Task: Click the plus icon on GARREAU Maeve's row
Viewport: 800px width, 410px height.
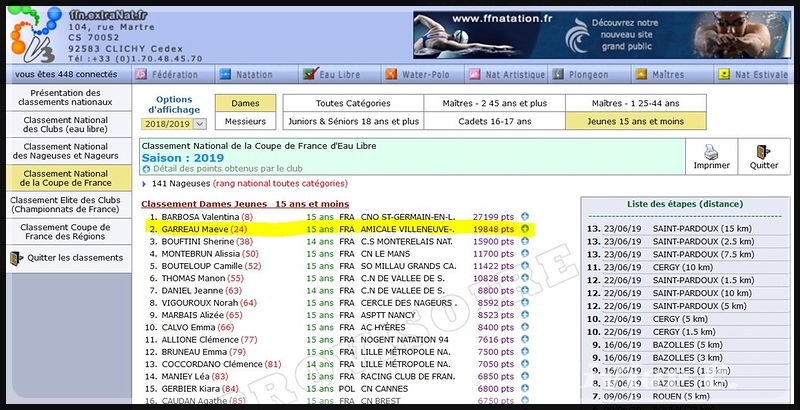Action: [526, 228]
